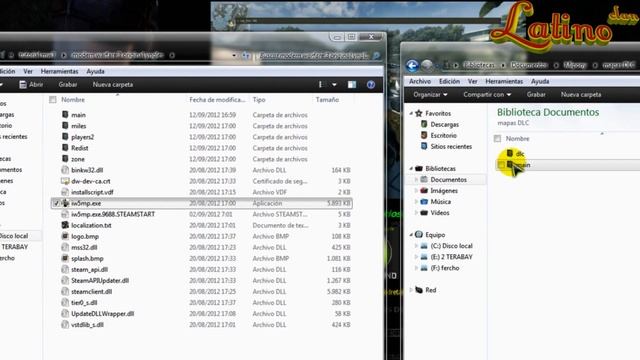Open the Compartir con dropdown
Viewport: 640px width, 360px height.
(487, 94)
